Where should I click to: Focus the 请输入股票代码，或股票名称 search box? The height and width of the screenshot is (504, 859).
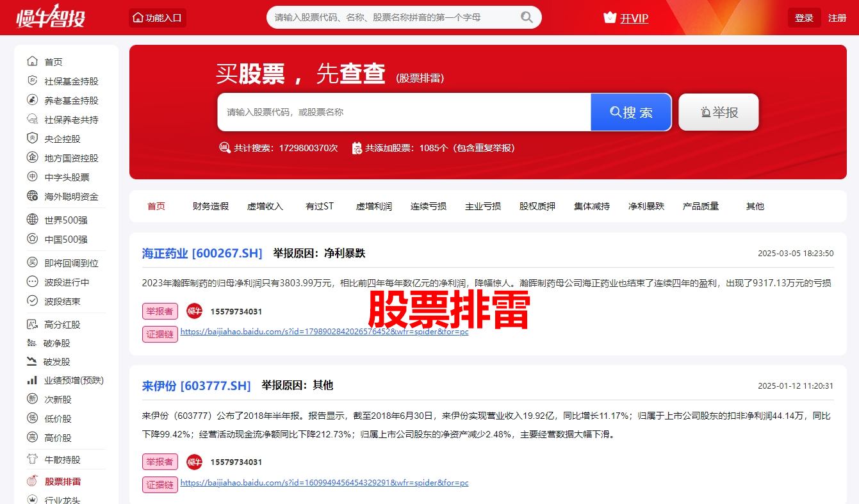click(x=404, y=112)
